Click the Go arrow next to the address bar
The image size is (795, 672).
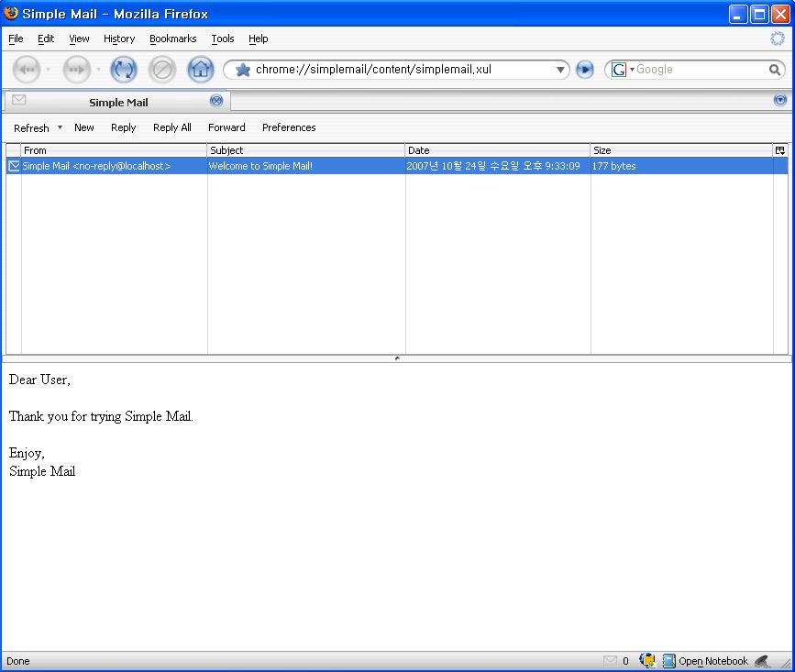[585, 70]
